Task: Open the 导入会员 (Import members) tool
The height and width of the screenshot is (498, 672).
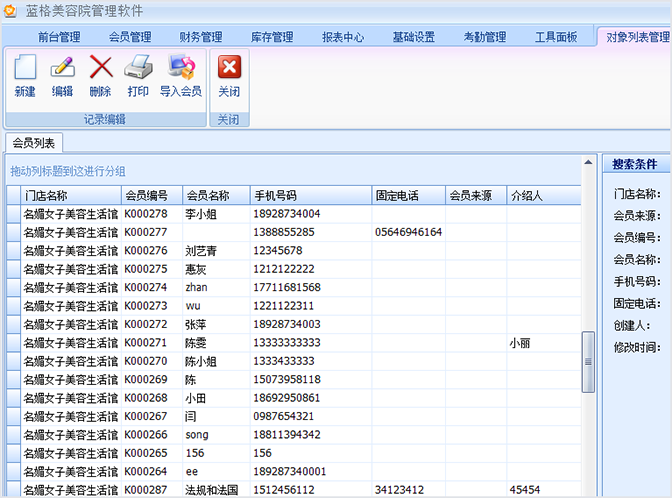Action: coord(180,75)
